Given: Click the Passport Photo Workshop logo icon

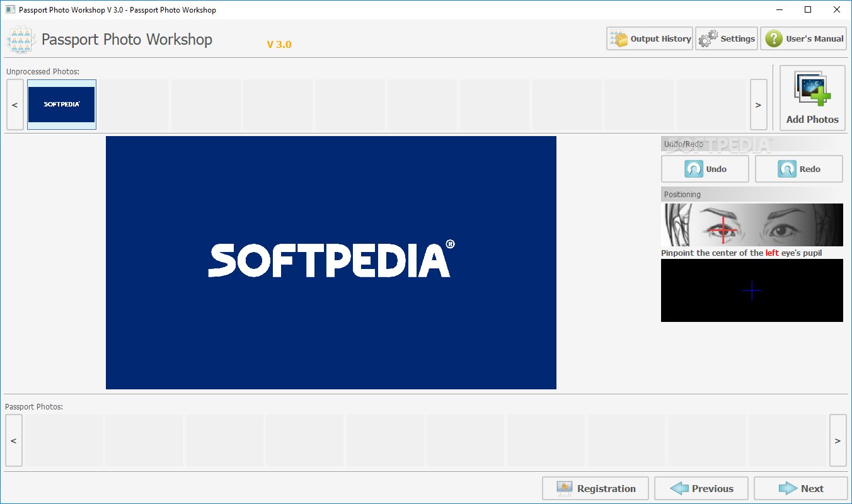Looking at the screenshot, I should (x=21, y=40).
